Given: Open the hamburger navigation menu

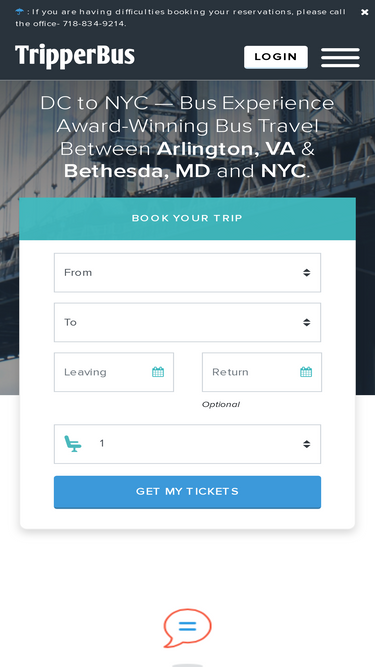Looking at the screenshot, I should click(340, 57).
